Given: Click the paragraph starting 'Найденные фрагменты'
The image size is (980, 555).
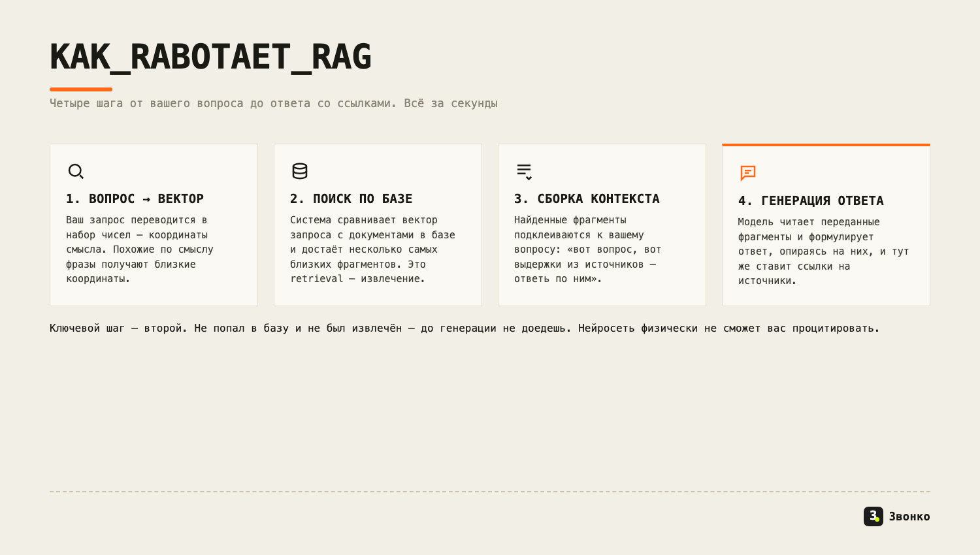Looking at the screenshot, I should coord(588,249).
